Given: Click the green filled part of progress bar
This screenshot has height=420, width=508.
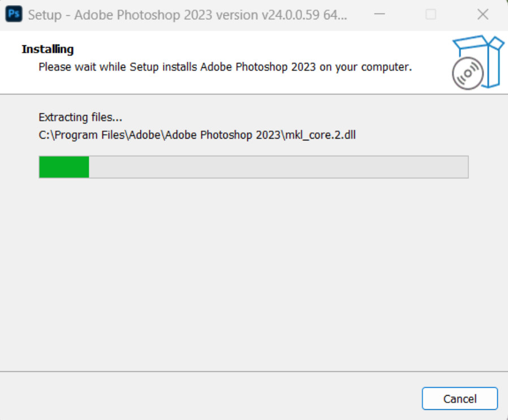Looking at the screenshot, I should [64, 167].
